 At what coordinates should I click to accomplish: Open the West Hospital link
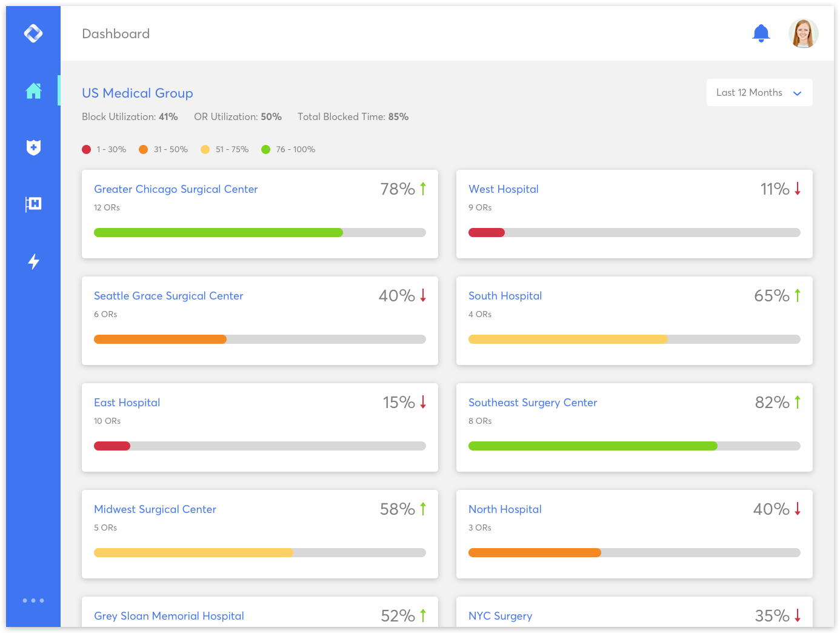504,189
